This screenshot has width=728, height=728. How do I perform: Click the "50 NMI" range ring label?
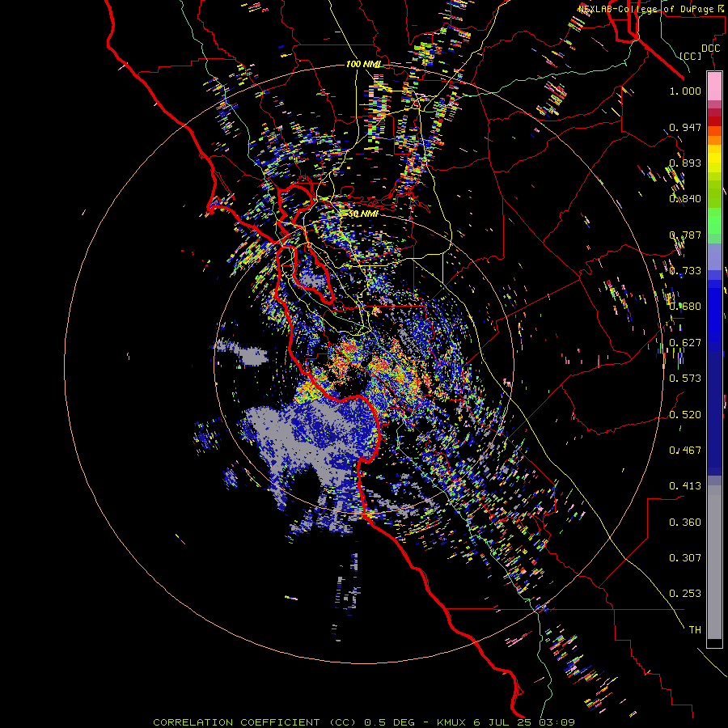pos(363,214)
